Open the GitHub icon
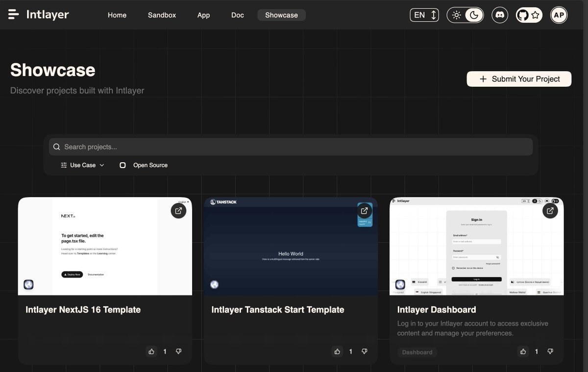 pos(523,15)
